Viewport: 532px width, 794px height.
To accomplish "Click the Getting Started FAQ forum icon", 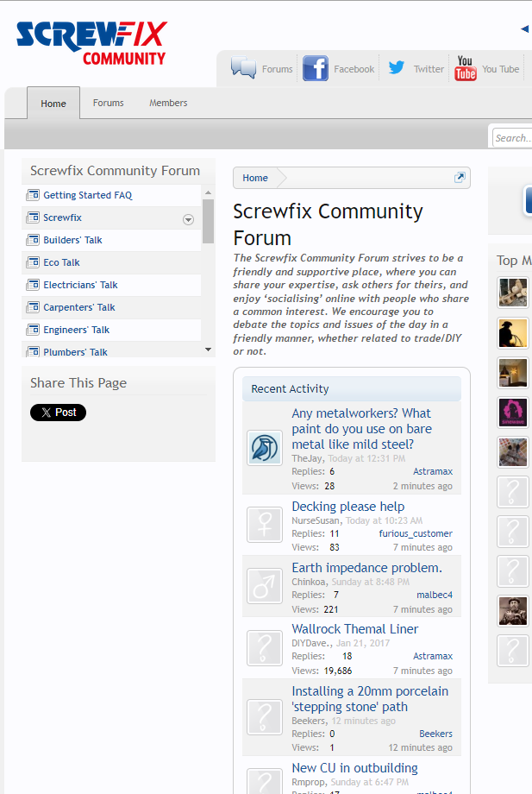I will [x=33, y=195].
